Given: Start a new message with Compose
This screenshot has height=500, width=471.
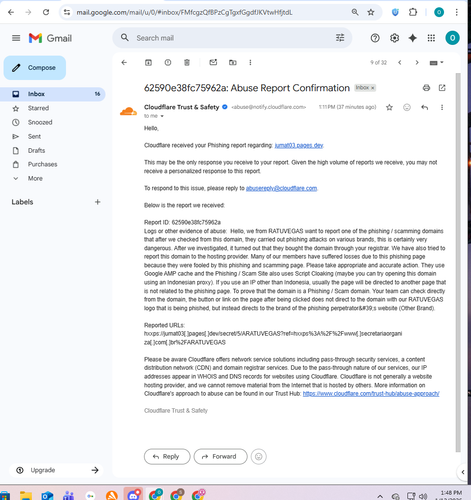Looking at the screenshot, I should pyautogui.click(x=35, y=68).
